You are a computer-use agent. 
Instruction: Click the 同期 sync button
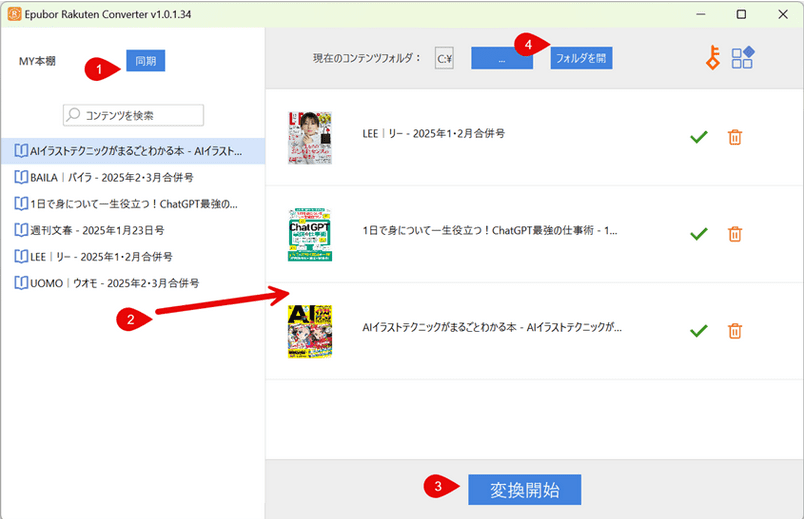(146, 61)
